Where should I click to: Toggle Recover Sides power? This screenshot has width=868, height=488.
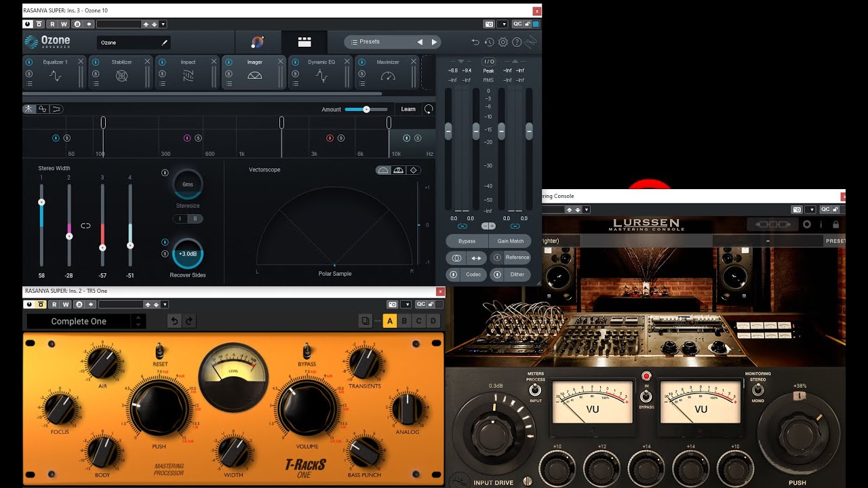coord(165,242)
